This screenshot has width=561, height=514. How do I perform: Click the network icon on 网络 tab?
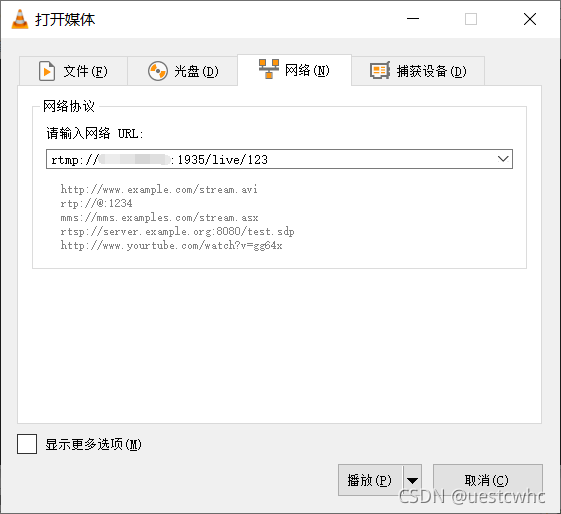click(269, 69)
